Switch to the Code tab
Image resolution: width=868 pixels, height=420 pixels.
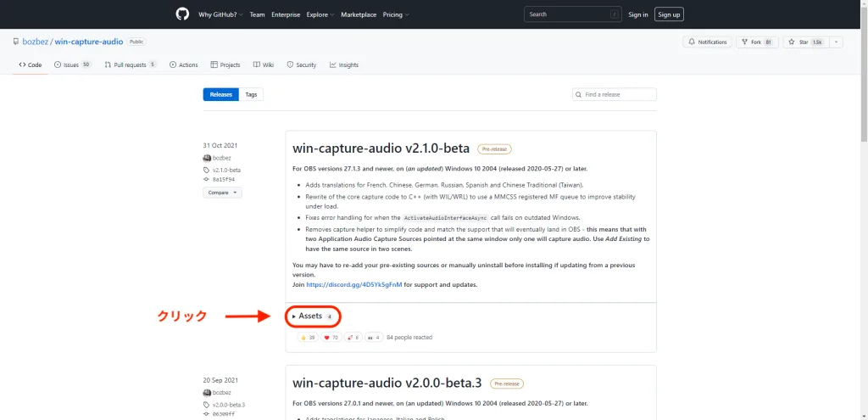click(x=31, y=64)
